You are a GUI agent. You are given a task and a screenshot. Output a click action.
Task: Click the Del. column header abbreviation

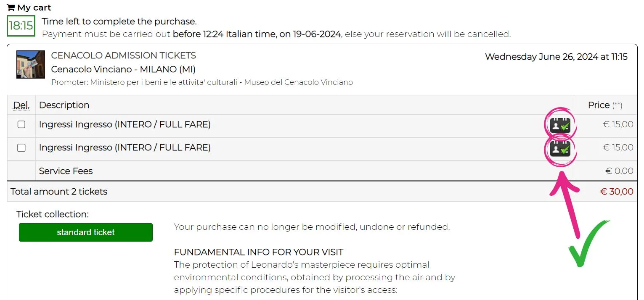(21, 105)
